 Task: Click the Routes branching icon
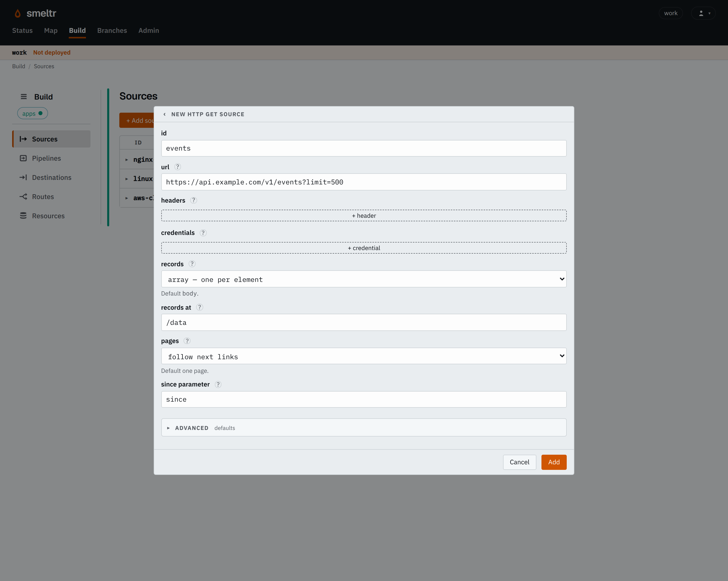[x=23, y=197]
